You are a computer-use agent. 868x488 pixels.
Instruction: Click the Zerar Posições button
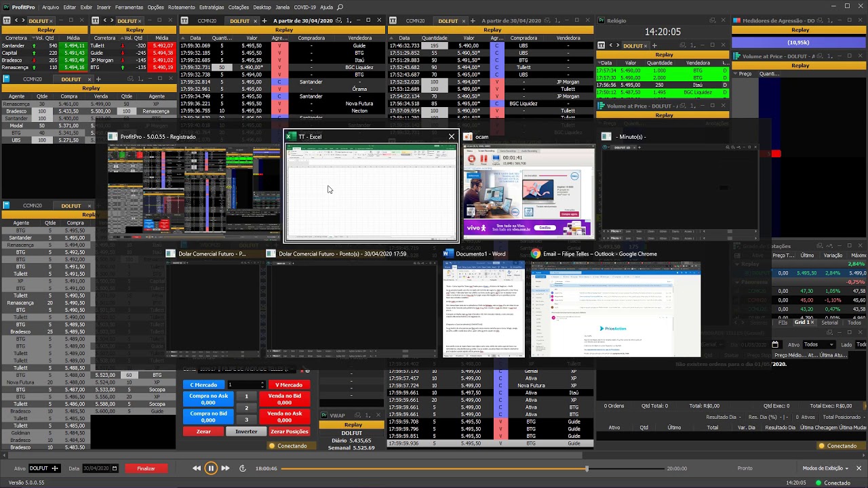[x=290, y=432]
